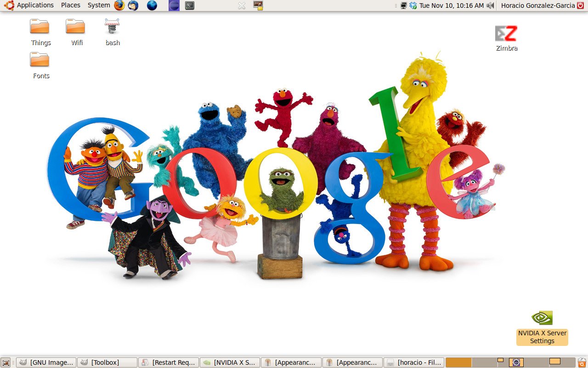Open Thunderbird mail launcher in panel
The image size is (588, 368).
coord(133,6)
